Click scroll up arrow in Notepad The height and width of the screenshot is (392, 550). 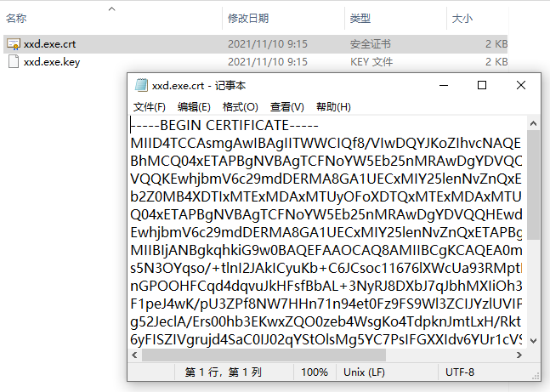pyautogui.click(x=531, y=122)
